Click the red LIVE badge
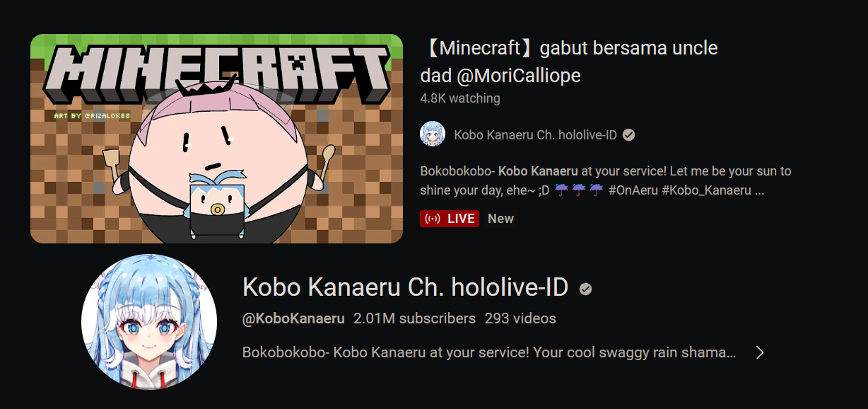 click(450, 219)
